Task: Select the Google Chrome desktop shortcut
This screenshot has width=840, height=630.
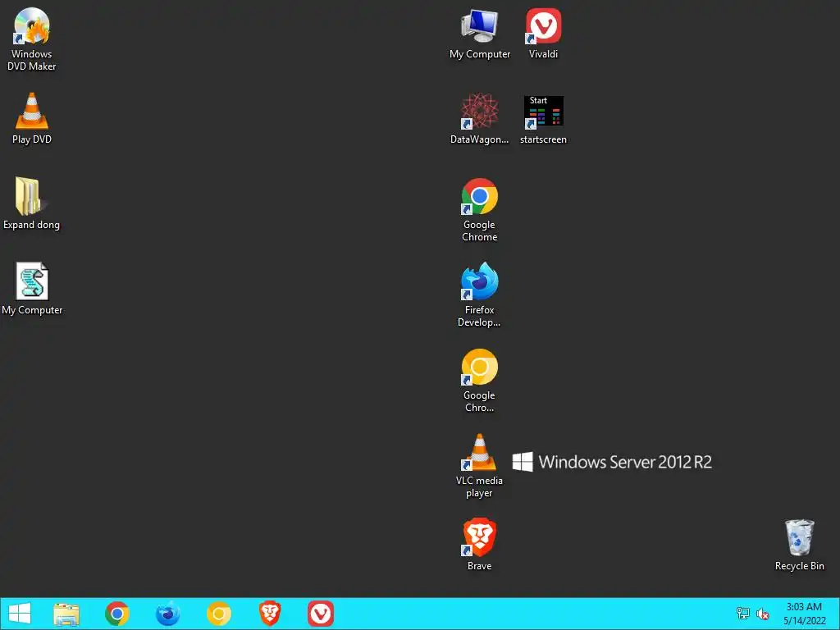Action: click(x=479, y=210)
